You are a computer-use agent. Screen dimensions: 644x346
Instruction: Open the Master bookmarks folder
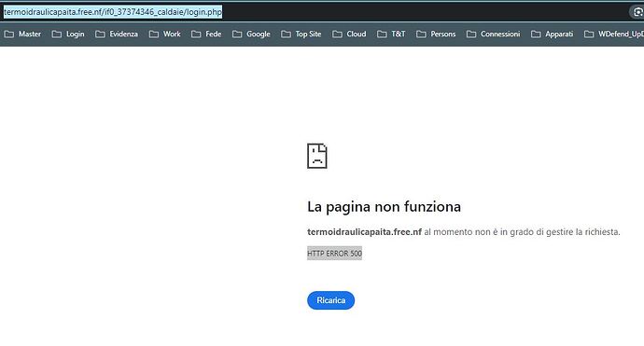click(x=23, y=35)
